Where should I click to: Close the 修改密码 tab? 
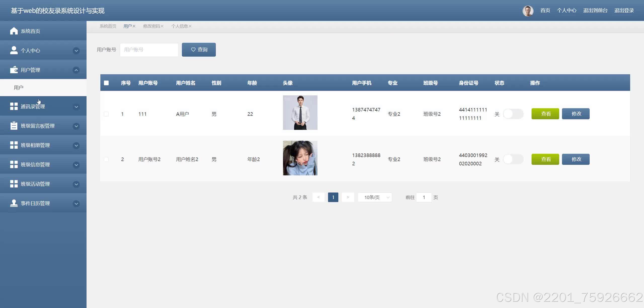point(162,26)
